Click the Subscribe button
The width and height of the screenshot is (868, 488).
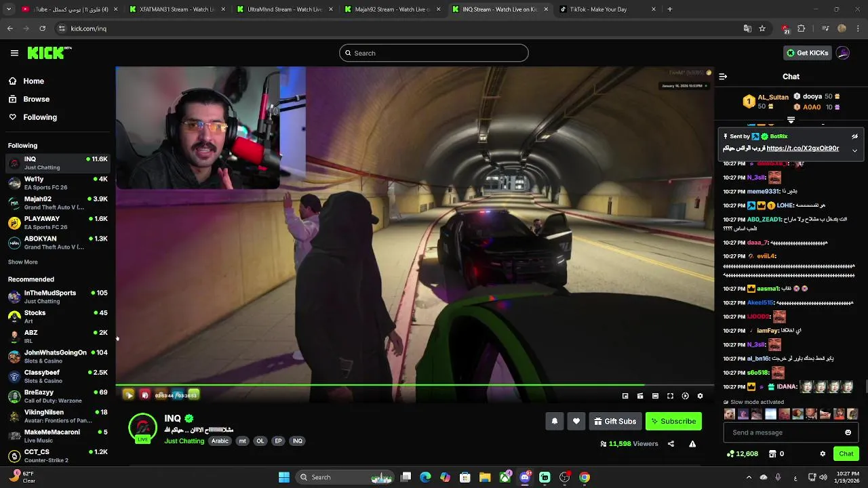point(673,421)
